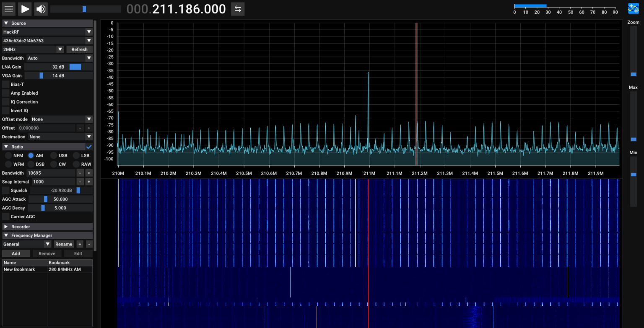Open the 2MHz sample rate dropdown
This screenshot has height=328, width=644.
tap(33, 49)
